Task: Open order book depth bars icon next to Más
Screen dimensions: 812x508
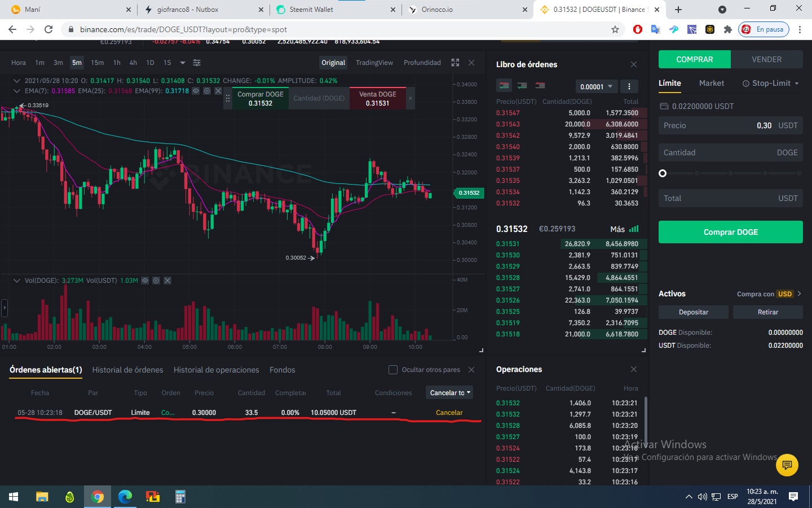Action: point(634,229)
